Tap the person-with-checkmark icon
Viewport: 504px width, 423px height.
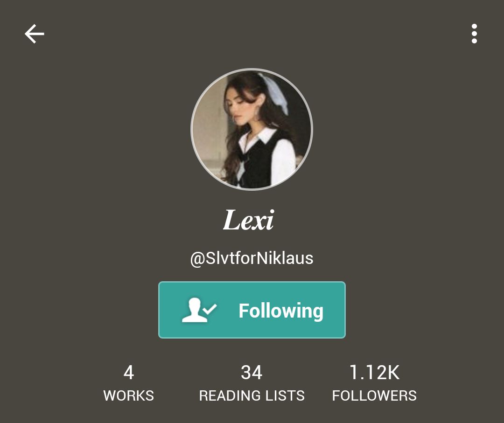click(199, 310)
